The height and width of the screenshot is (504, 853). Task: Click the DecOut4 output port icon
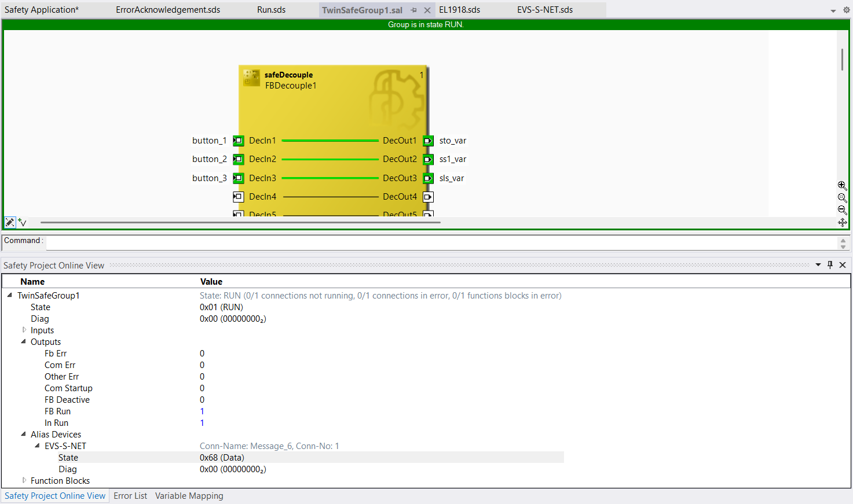click(x=428, y=197)
